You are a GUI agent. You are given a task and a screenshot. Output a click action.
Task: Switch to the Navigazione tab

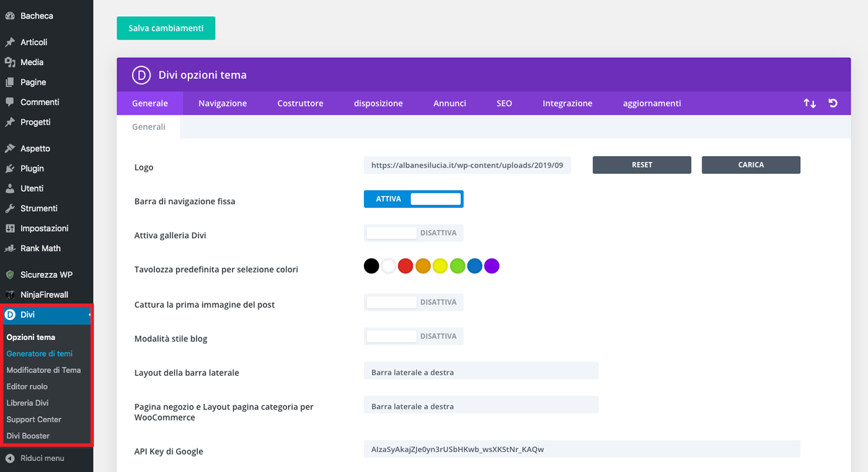(x=223, y=104)
